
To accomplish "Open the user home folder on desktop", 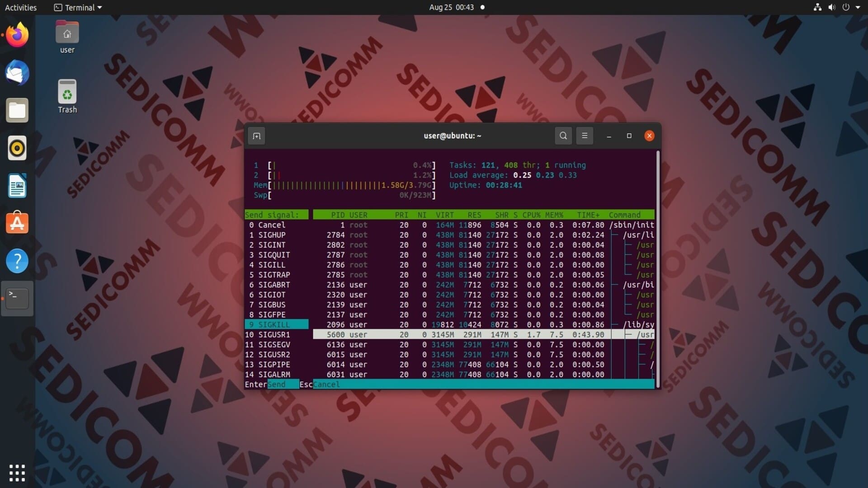I will coord(67,37).
